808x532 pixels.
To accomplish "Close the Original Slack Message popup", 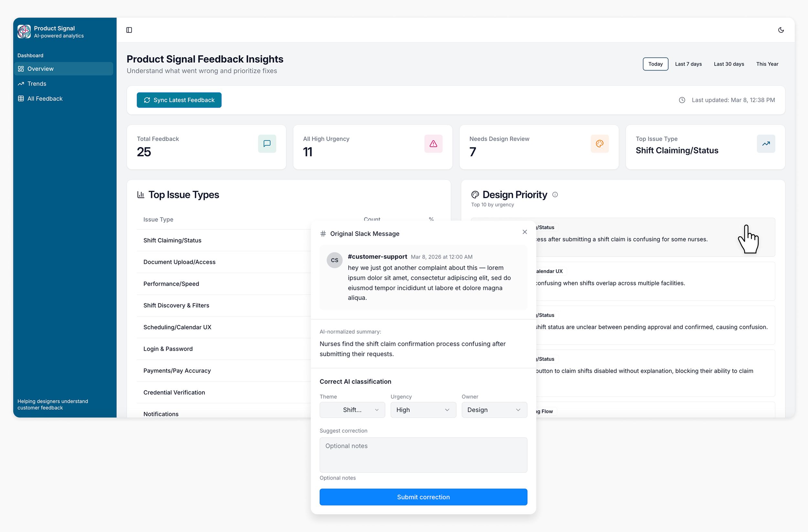I will pyautogui.click(x=525, y=232).
